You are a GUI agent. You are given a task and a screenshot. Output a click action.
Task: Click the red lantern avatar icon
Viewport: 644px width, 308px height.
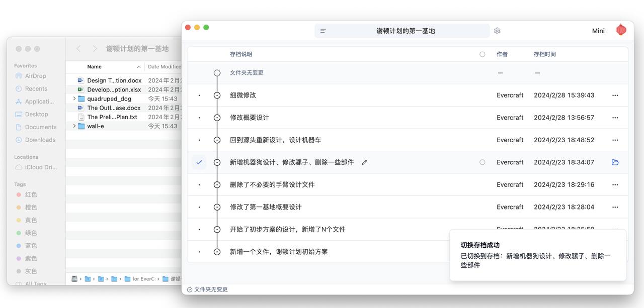621,30
